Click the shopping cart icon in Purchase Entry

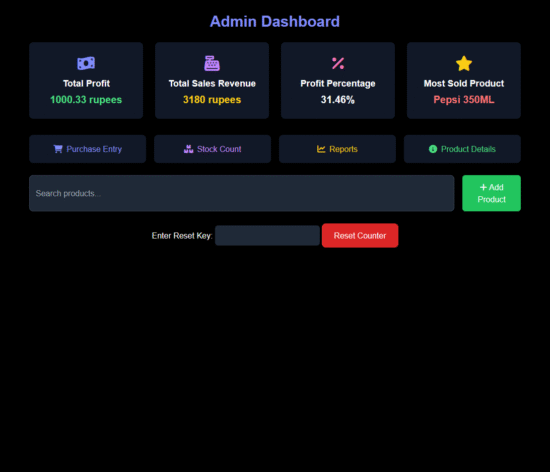pyautogui.click(x=58, y=149)
